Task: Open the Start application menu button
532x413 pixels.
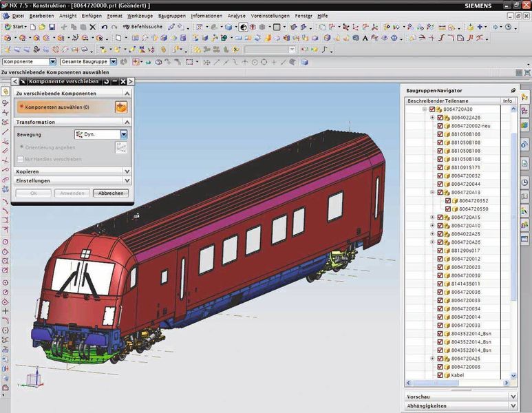Action: tap(16, 27)
